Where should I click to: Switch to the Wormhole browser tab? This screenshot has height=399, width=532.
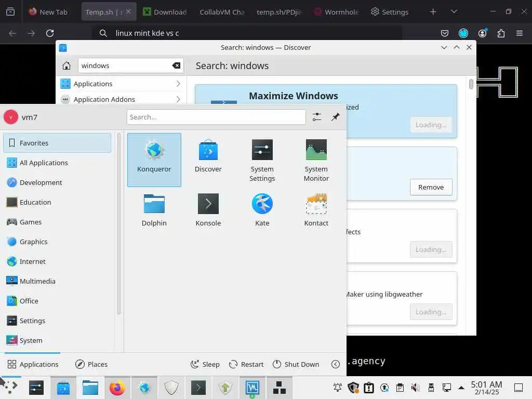[336, 12]
